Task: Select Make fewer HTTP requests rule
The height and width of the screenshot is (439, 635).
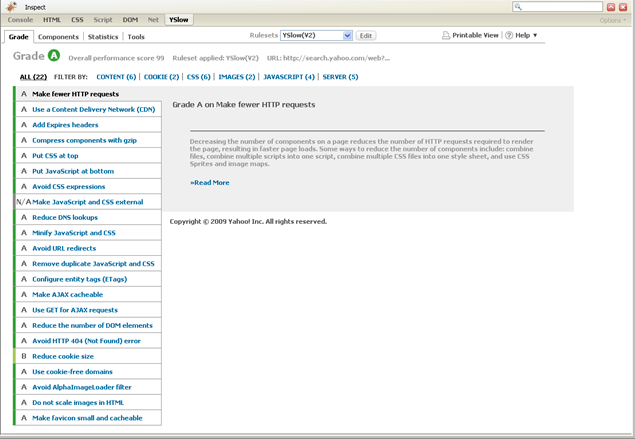Action: tap(88, 94)
